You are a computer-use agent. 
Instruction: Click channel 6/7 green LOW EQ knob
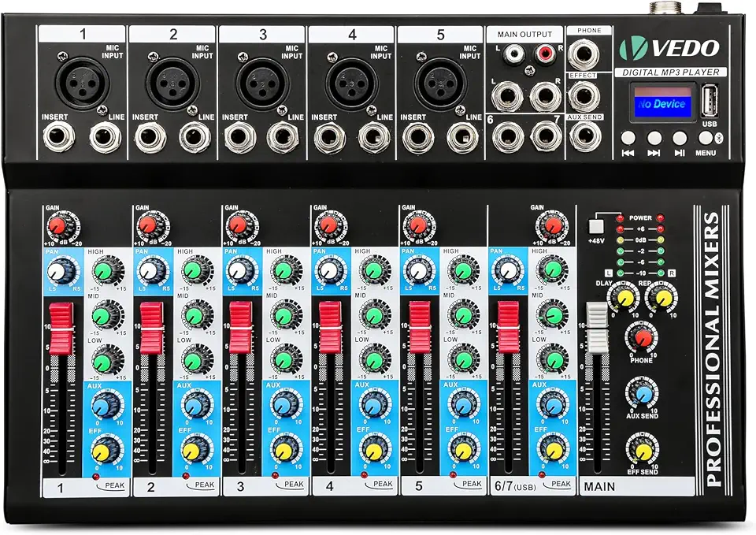(554, 361)
